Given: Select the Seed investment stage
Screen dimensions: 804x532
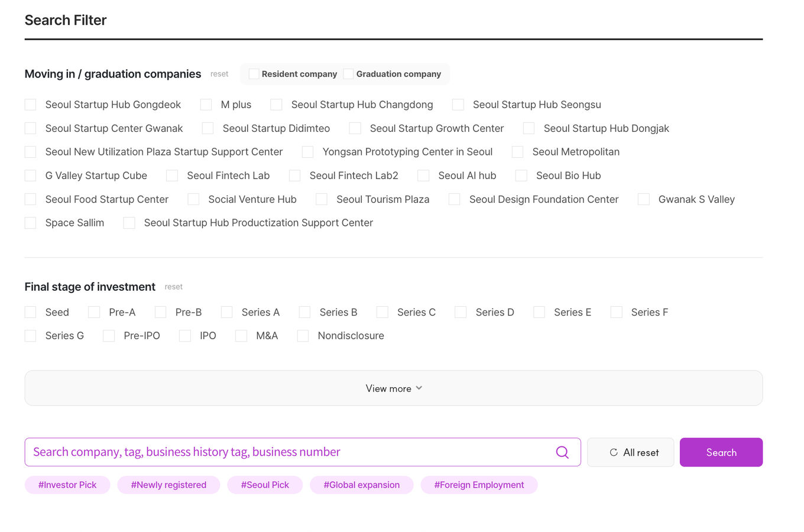Looking at the screenshot, I should click(x=31, y=312).
